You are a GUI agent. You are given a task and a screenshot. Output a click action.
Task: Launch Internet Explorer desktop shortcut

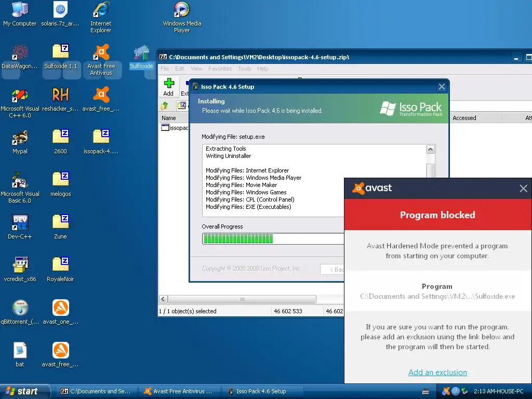[x=101, y=18]
